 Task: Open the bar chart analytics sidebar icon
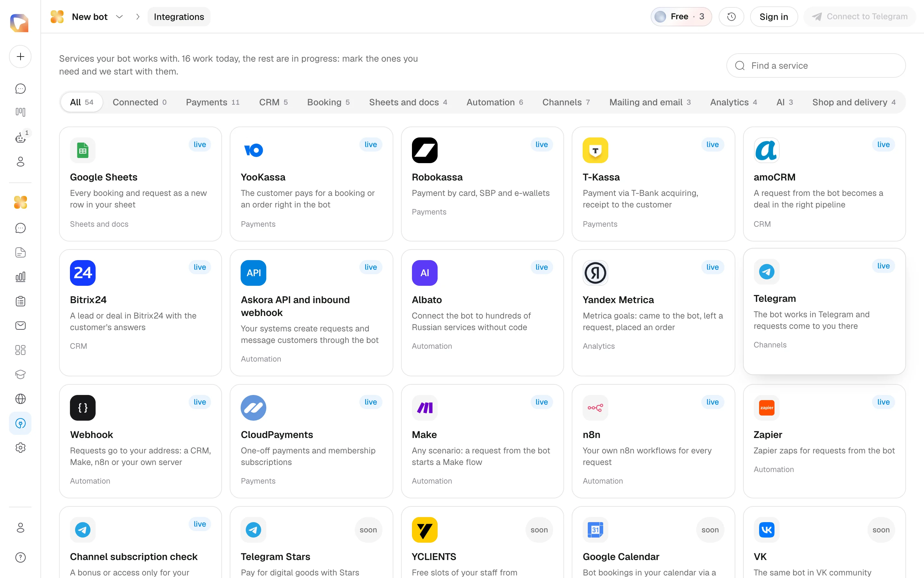(x=20, y=277)
